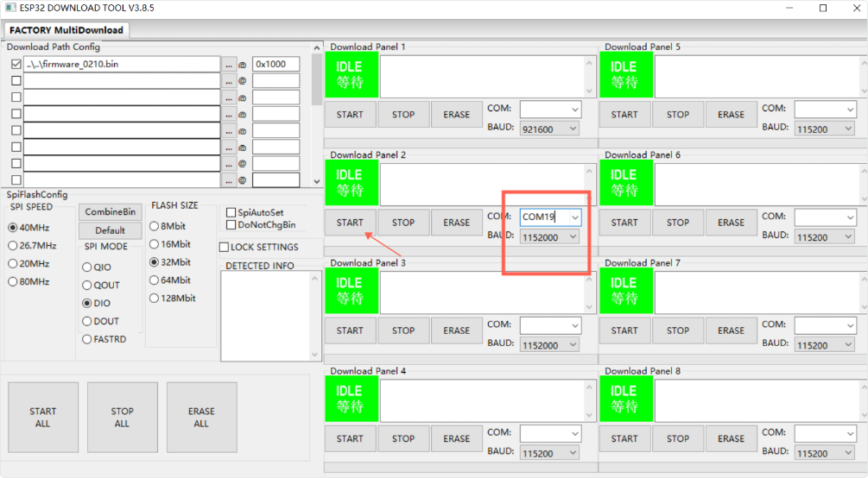Click ERASE in Download Panel 8
This screenshot has width=868, height=478.
731,438
